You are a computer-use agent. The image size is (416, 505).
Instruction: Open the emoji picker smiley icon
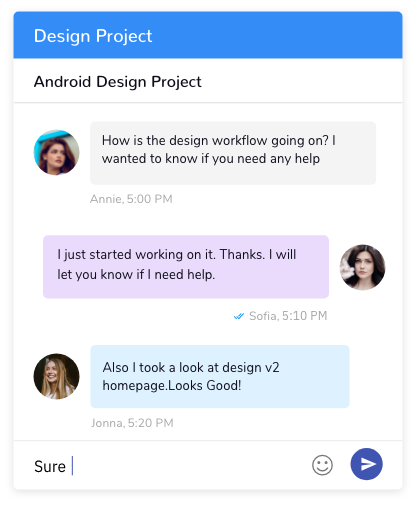coord(322,465)
